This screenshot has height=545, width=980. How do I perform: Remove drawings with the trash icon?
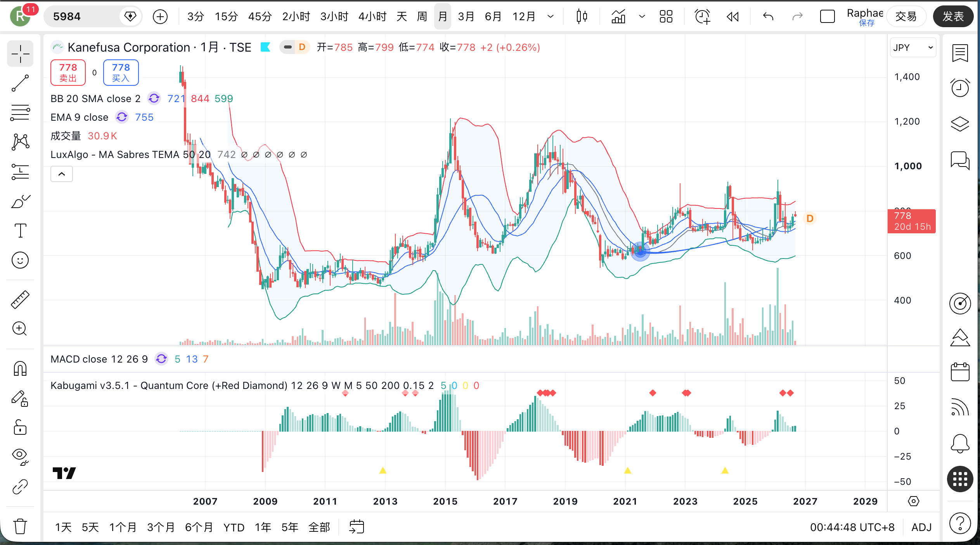tap(20, 527)
